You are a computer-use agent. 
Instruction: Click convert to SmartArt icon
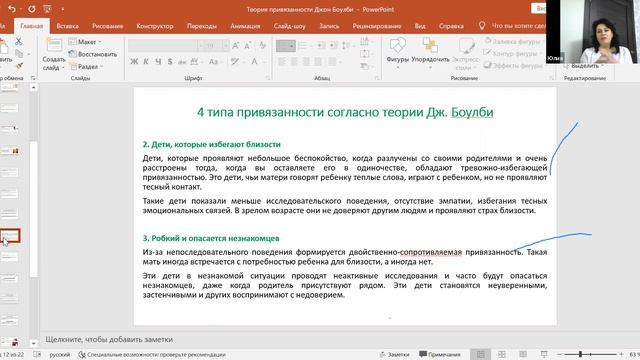tap(364, 66)
